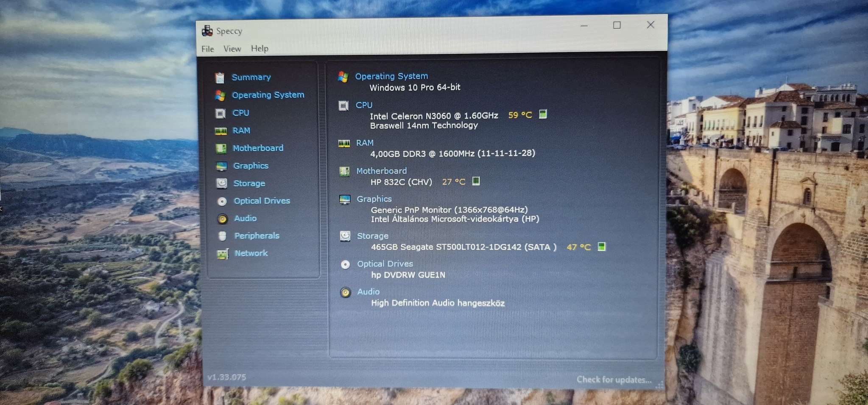Viewport: 868px width, 405px height.
Task: Click the CPU chip icon in sidebar
Action: point(220,113)
